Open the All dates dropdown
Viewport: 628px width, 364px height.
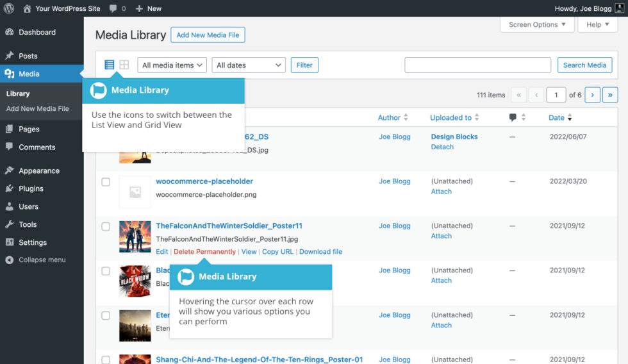(249, 65)
